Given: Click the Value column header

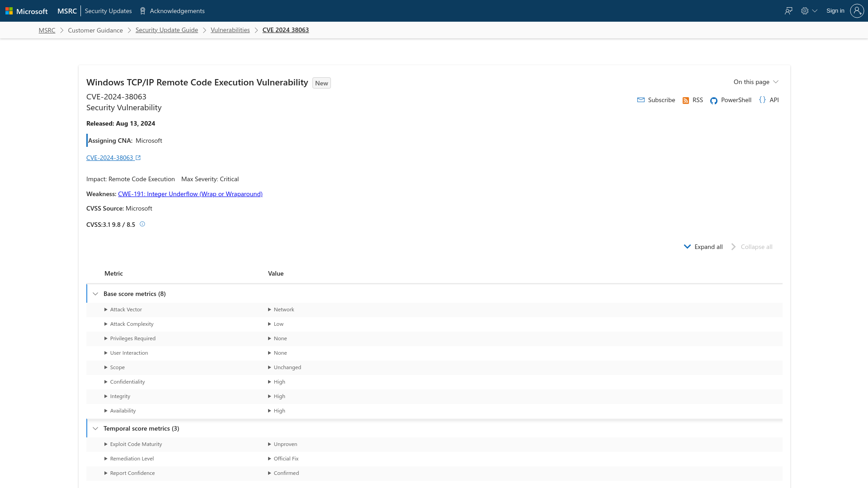Looking at the screenshot, I should (x=276, y=273).
